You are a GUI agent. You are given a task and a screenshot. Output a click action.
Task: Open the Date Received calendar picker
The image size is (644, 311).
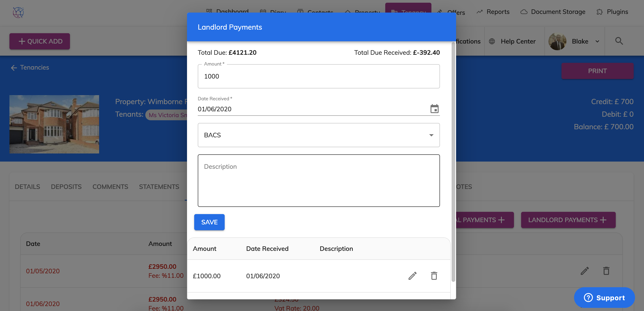tap(434, 109)
